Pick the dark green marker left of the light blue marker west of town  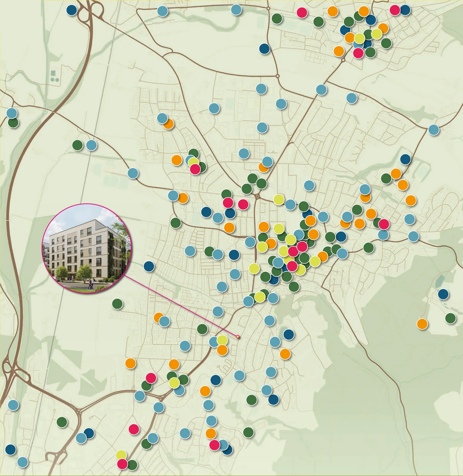pyautogui.click(x=77, y=145)
